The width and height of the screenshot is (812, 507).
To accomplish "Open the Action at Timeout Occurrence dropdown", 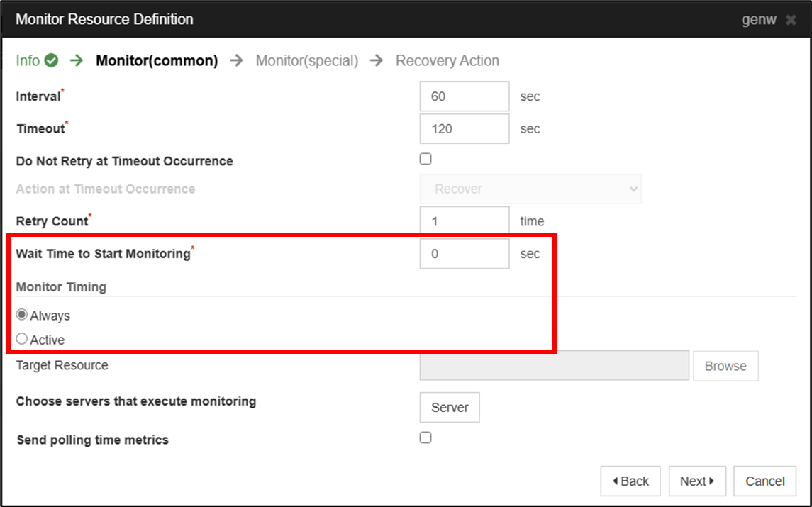I will (530, 189).
